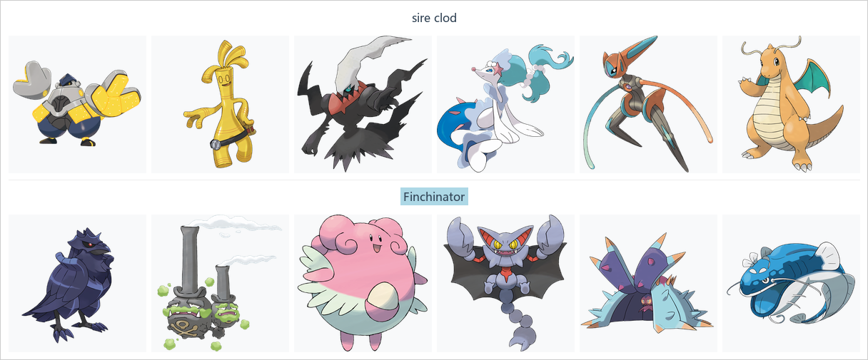Viewport: 868px width, 360px height.
Task: Select the Deoxys Speed form image
Action: pos(648,104)
